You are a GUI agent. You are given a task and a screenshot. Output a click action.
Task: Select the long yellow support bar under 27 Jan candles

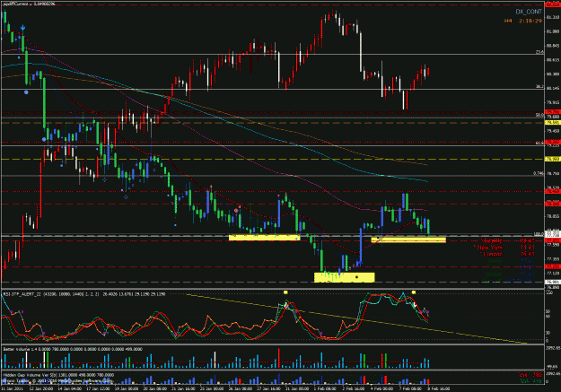(x=265, y=238)
